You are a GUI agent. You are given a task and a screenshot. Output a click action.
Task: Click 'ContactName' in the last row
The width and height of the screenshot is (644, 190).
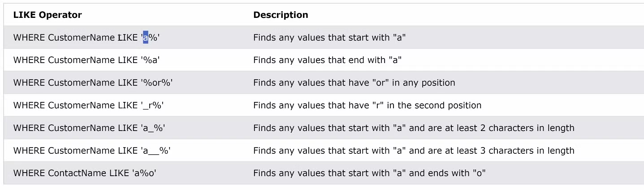77,173
